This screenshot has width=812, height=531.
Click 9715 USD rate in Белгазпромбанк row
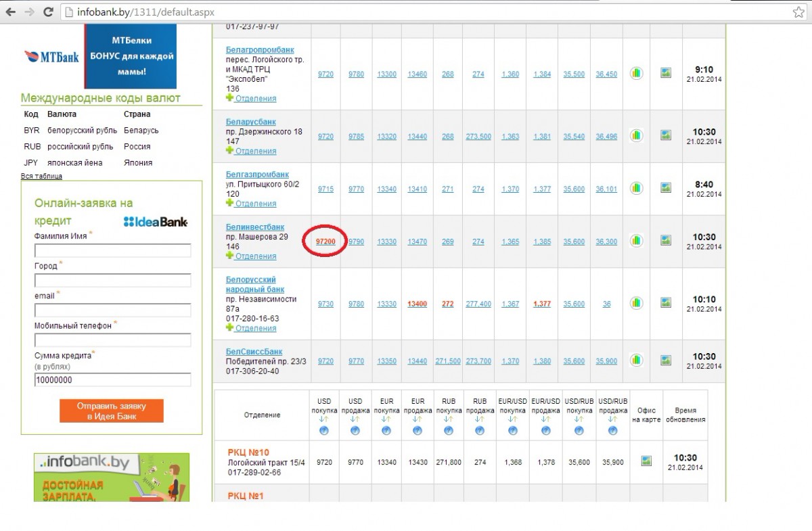pyautogui.click(x=325, y=189)
